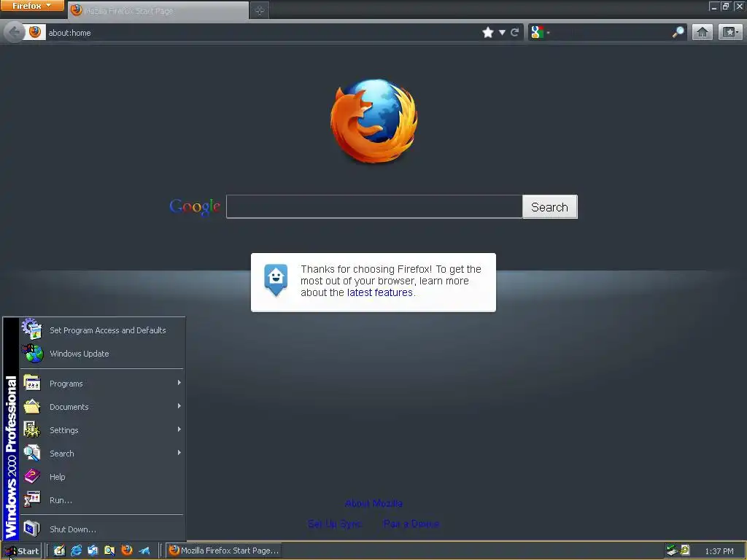
Task: Click the Search button on the start page
Action: coord(550,206)
